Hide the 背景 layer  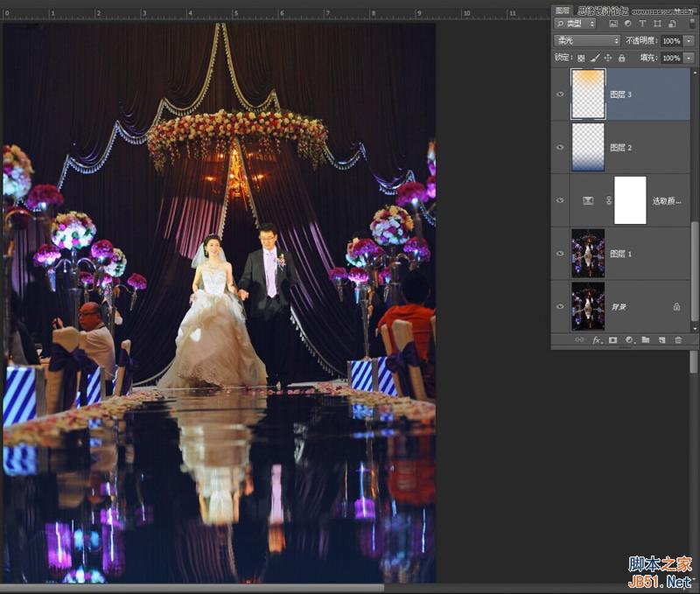[x=560, y=306]
